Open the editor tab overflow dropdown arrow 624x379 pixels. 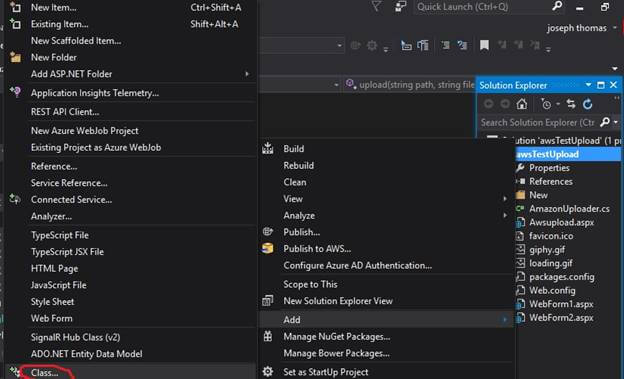615,68
